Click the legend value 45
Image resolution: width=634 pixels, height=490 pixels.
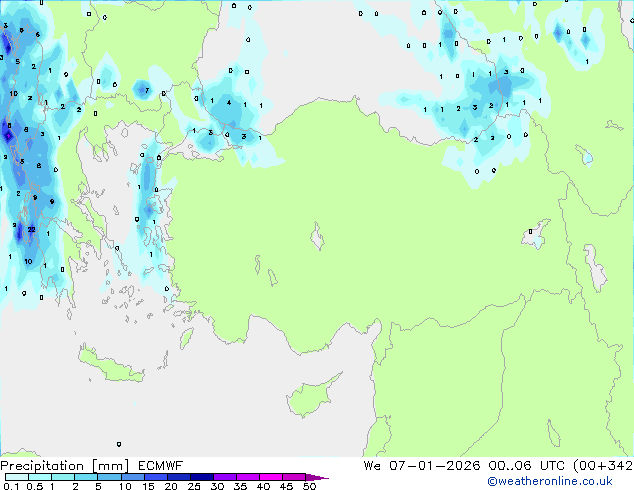tap(286, 486)
